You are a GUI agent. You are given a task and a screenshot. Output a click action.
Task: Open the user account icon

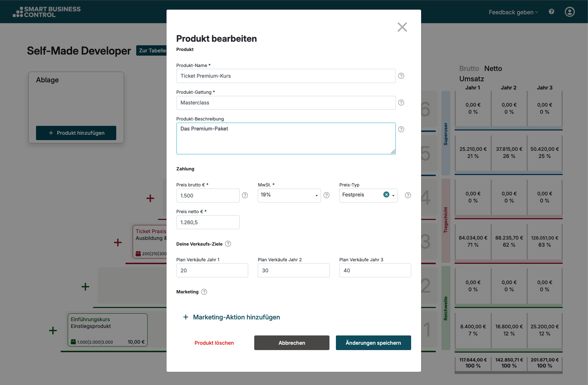[x=570, y=12]
